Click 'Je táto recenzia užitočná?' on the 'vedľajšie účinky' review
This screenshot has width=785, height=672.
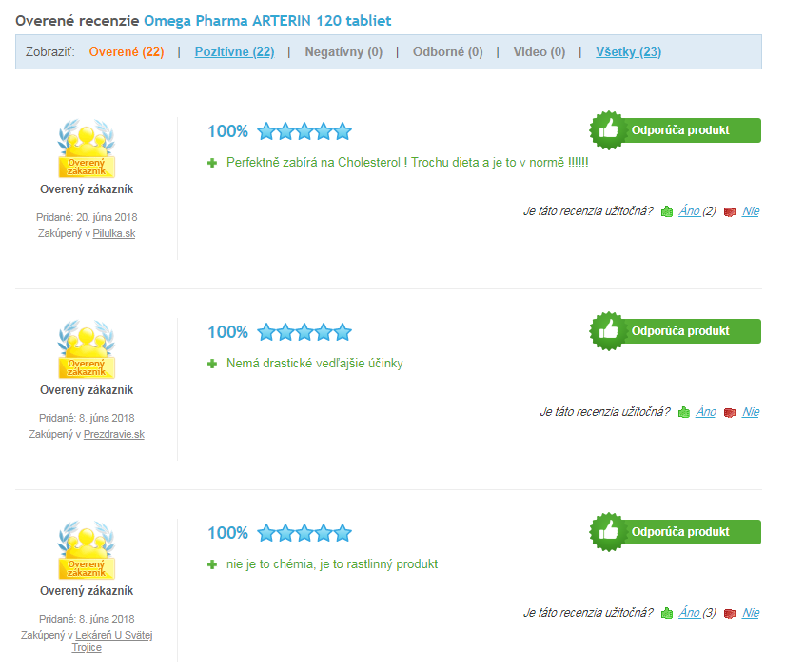point(605,412)
